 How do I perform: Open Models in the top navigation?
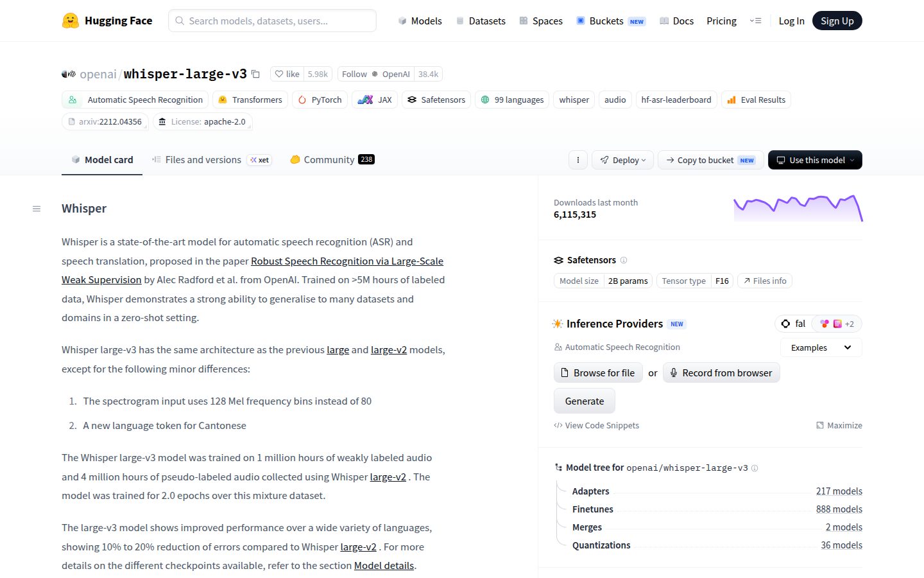[x=420, y=21]
